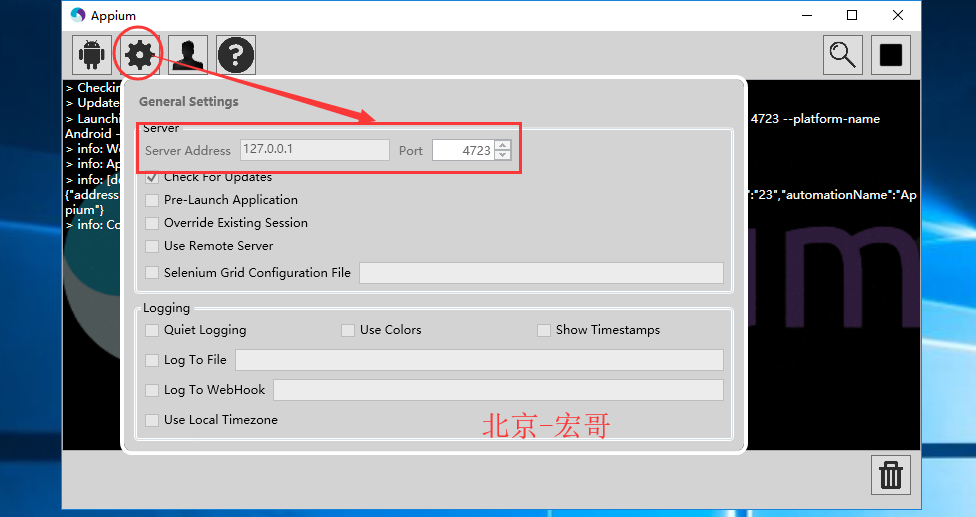This screenshot has width=976, height=517.
Task: Click the Appium logo in the title bar
Action: click(77, 15)
